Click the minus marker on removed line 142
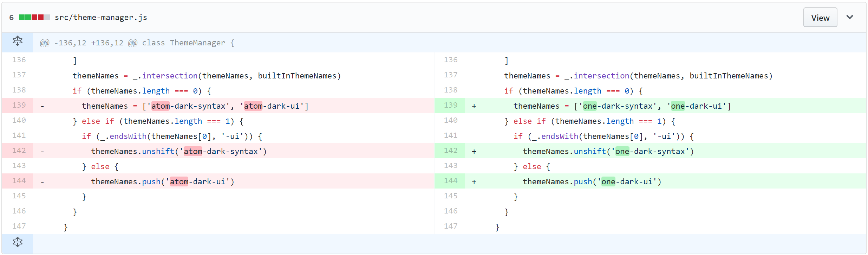This screenshot has height=255, width=868. pos(43,152)
